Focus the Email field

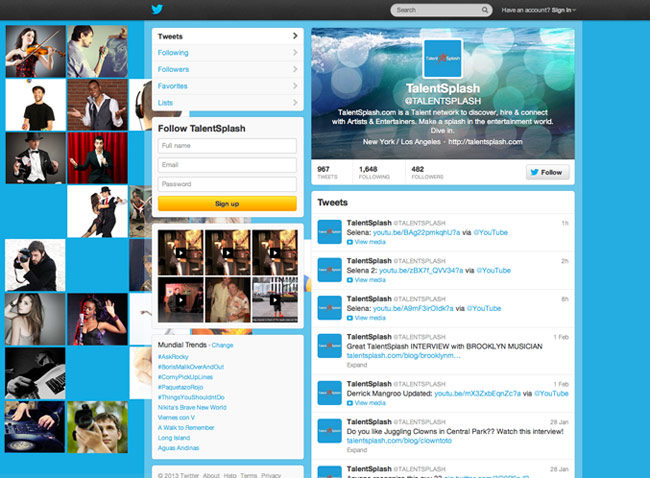(227, 165)
